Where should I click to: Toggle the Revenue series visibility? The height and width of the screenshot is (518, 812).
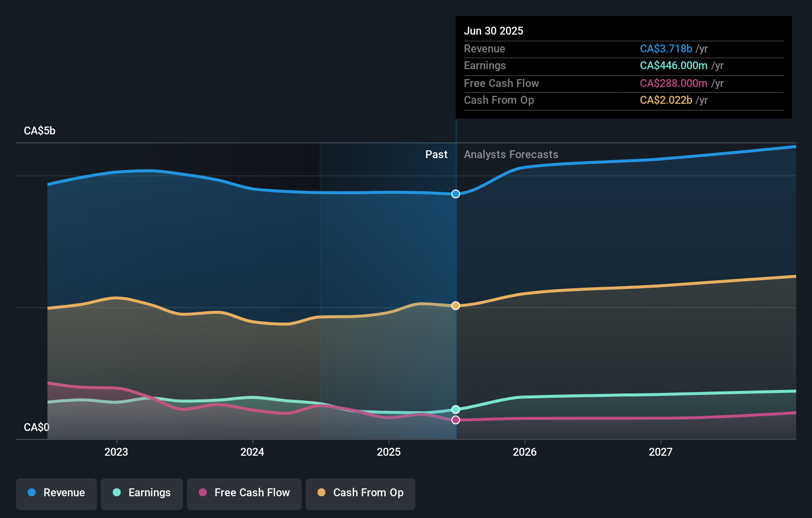tap(56, 494)
